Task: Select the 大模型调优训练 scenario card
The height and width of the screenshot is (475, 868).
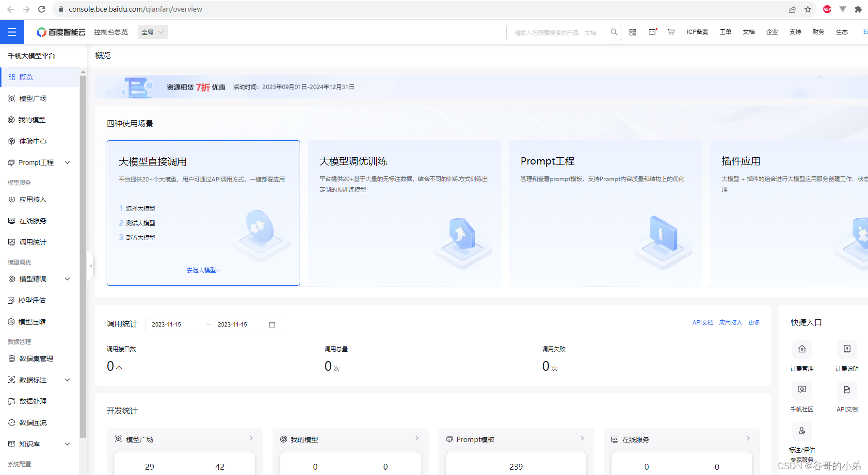Action: (x=404, y=213)
